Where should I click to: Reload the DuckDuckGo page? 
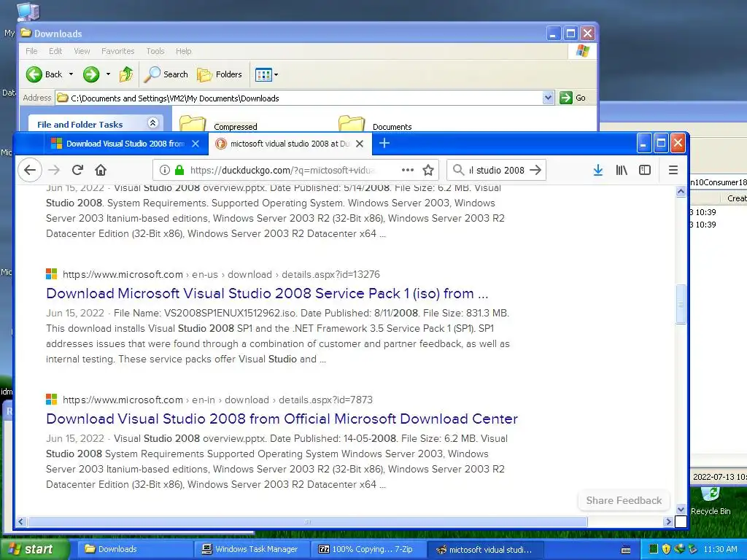point(77,170)
